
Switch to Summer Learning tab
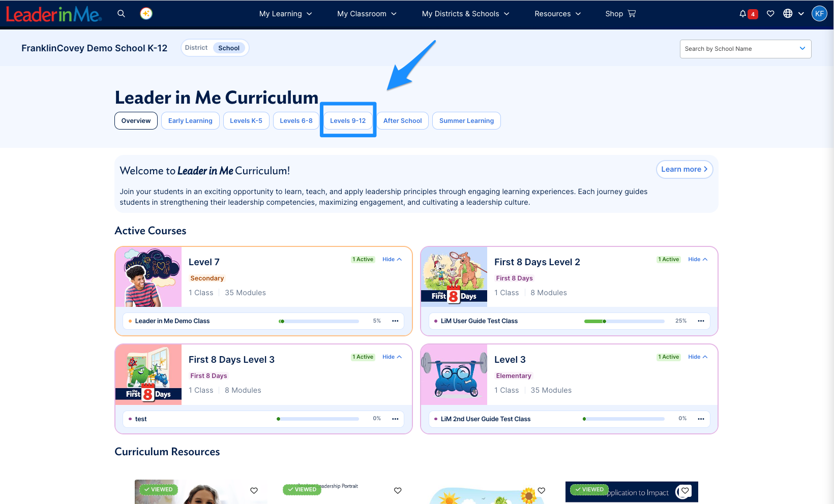(x=466, y=121)
